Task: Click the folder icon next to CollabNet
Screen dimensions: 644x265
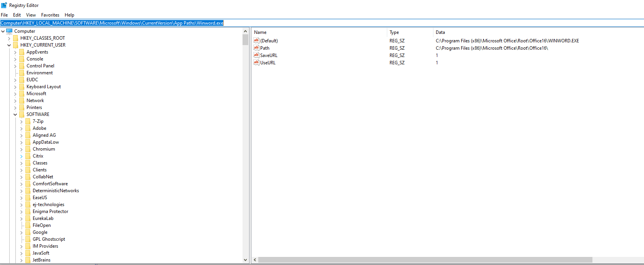Action: 28,177
